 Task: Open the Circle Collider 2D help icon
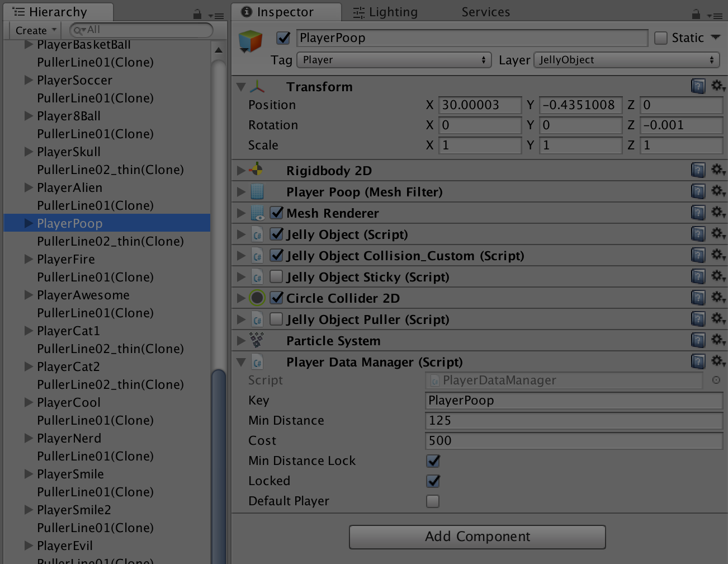click(x=698, y=297)
